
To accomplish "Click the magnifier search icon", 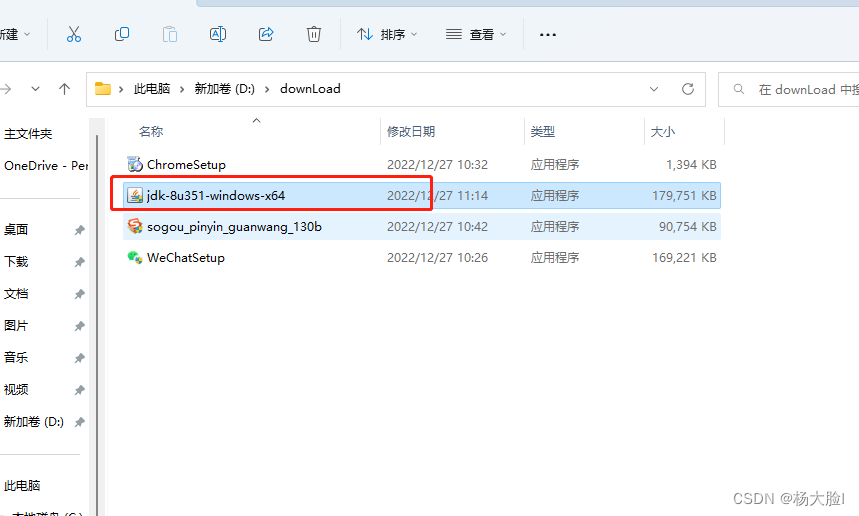I will (739, 89).
